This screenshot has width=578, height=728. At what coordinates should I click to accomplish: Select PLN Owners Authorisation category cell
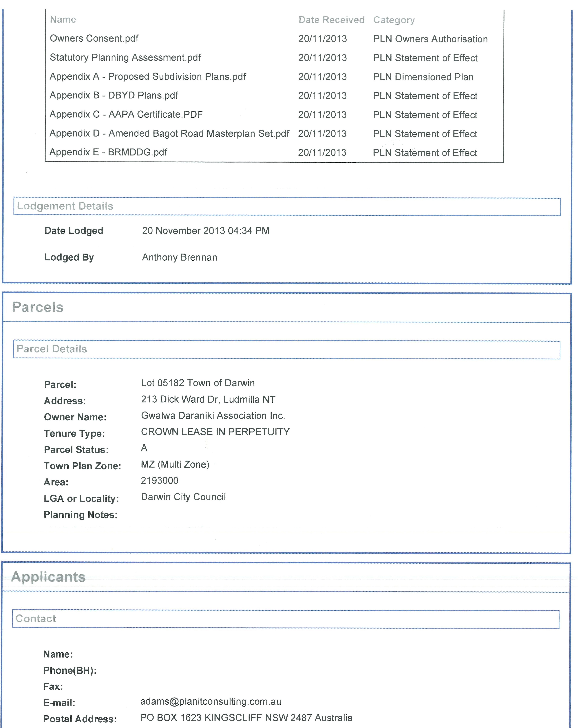click(431, 39)
